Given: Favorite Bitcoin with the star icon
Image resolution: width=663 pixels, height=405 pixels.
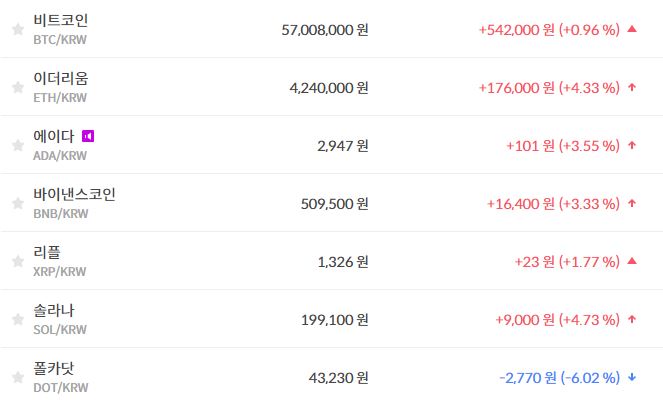Looking at the screenshot, I should click(17, 30).
